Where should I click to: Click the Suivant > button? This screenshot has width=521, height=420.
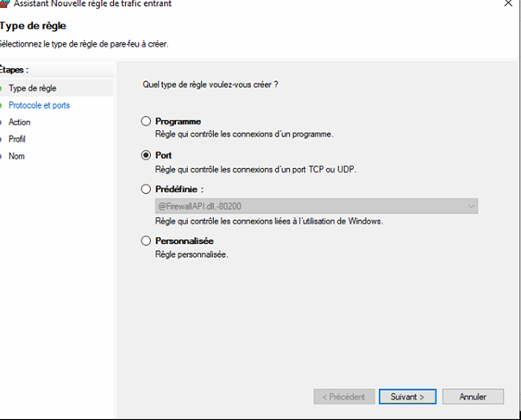[x=407, y=397]
